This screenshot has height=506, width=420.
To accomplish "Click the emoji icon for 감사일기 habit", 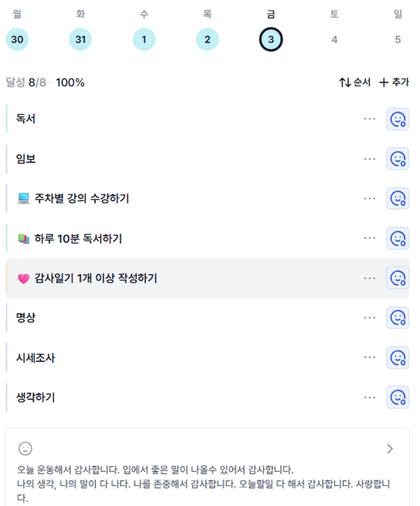I will click(397, 278).
